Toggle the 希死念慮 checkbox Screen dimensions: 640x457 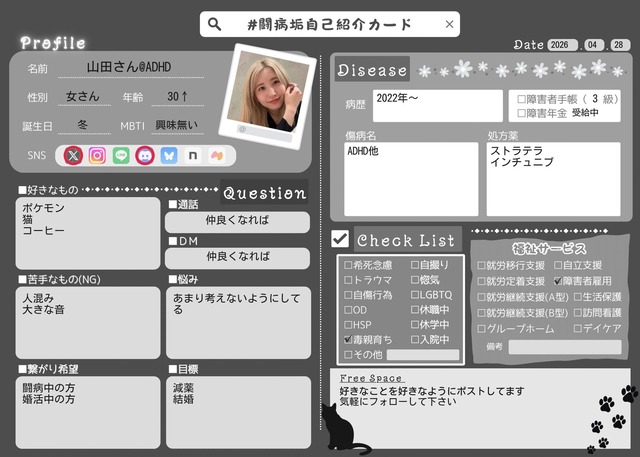tap(348, 265)
